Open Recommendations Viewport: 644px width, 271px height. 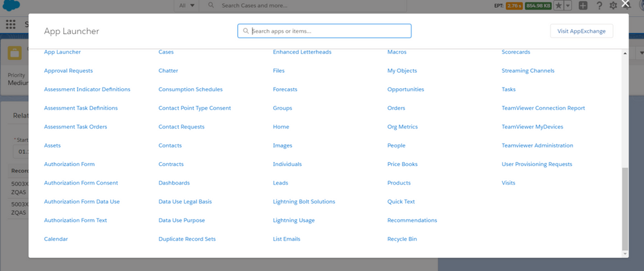click(413, 220)
